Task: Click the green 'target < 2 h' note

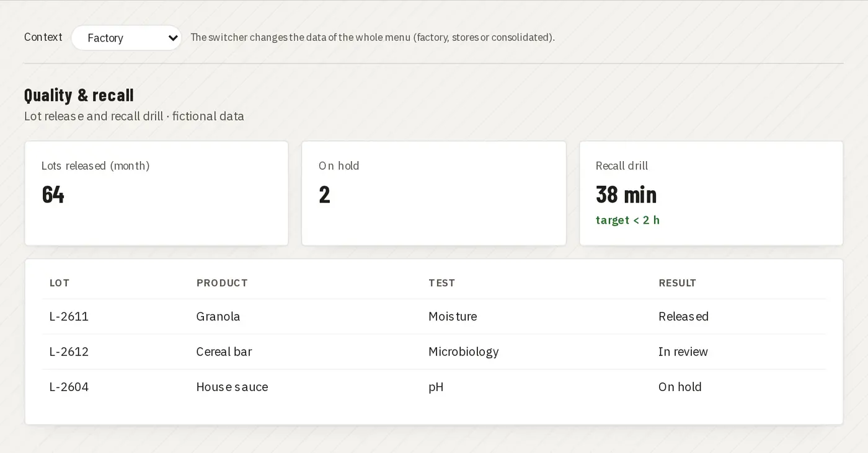Action: [627, 220]
